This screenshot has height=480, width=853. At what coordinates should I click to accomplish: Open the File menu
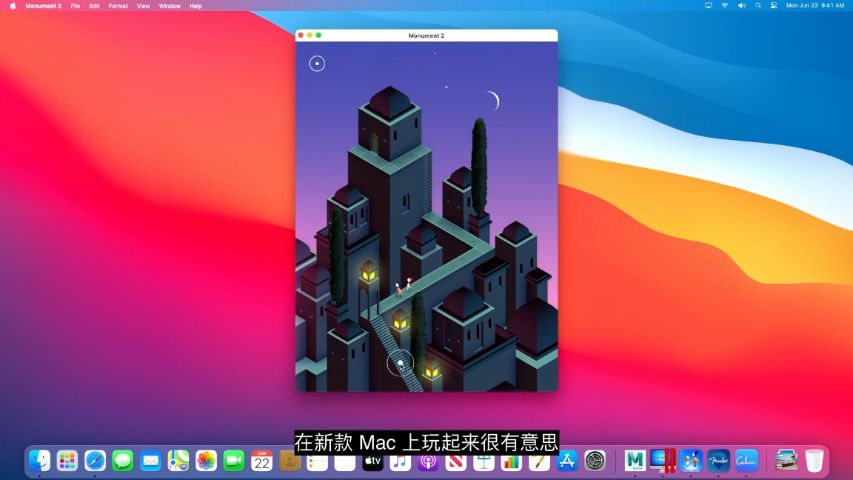point(75,6)
